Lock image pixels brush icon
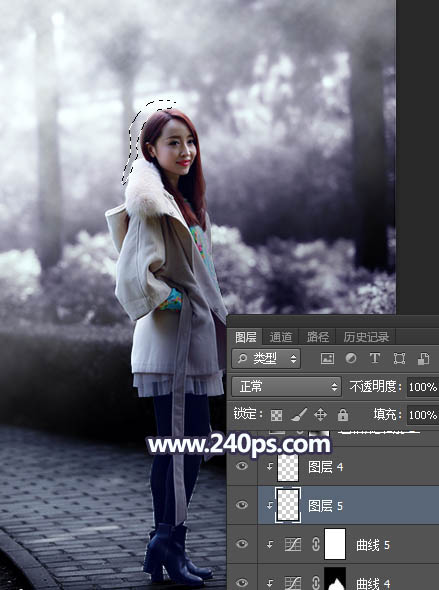This screenshot has height=590, width=439. coord(299,415)
